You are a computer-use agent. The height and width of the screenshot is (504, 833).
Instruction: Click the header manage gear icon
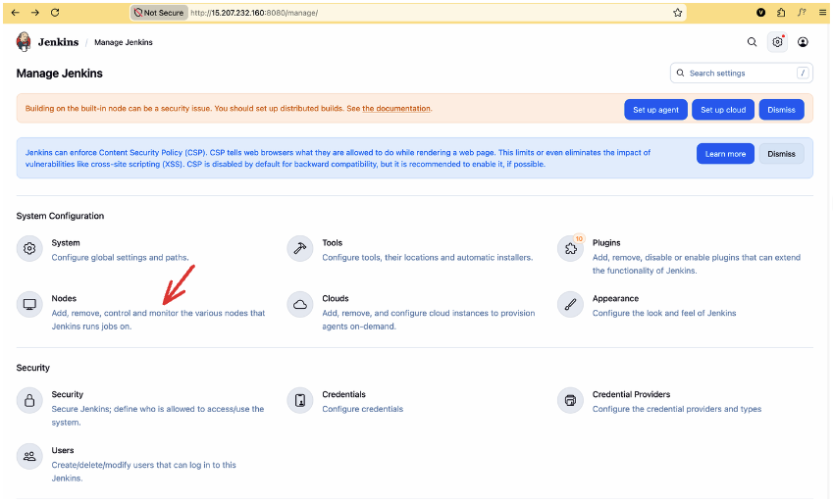777,42
